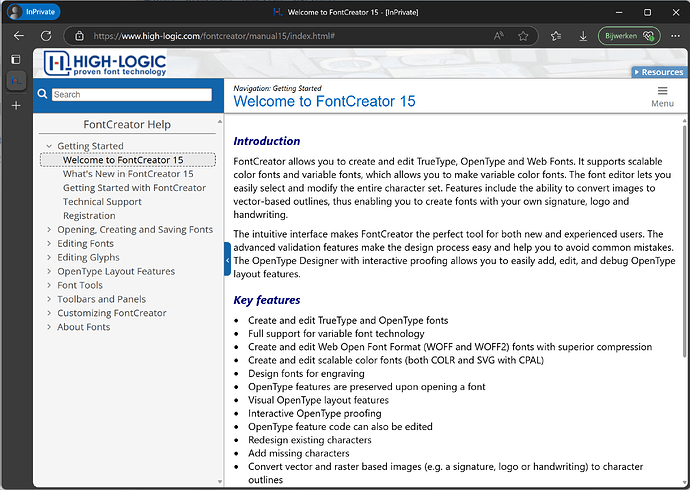Collapse the Getting Started tree node
The width and height of the screenshot is (690, 490).
pos(49,146)
